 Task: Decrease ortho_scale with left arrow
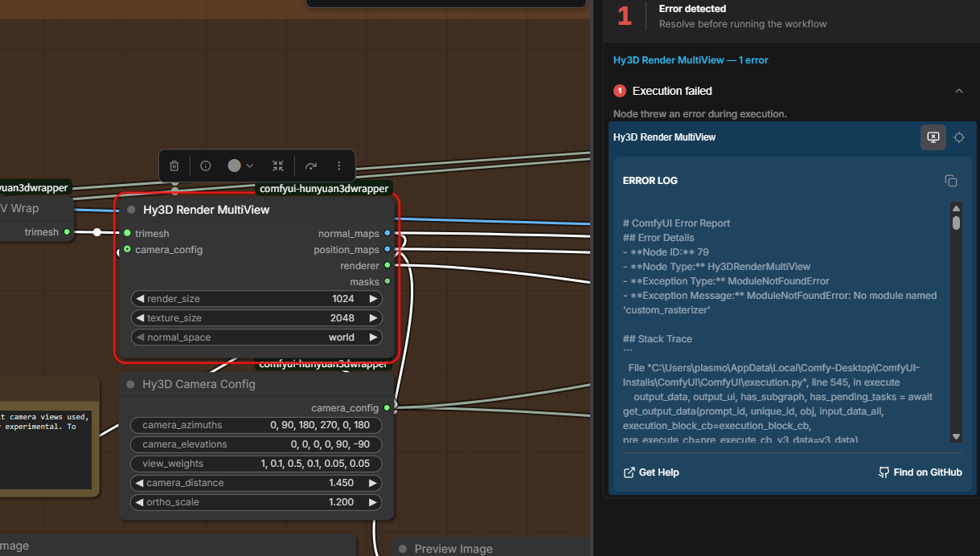pos(139,502)
